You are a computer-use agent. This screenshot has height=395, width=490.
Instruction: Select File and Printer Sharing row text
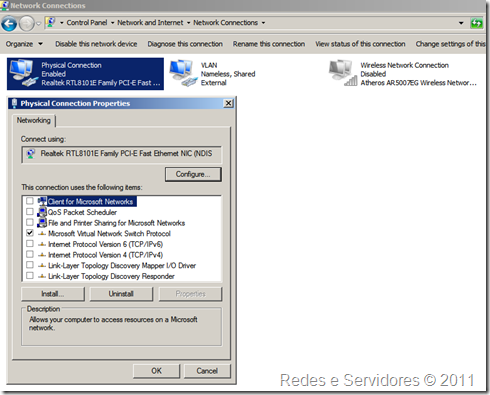tap(116, 223)
